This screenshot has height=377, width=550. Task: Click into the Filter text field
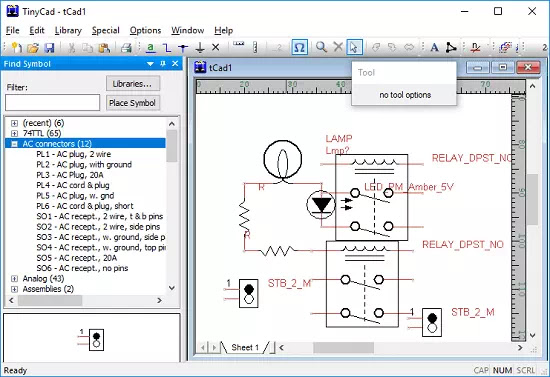(53, 103)
